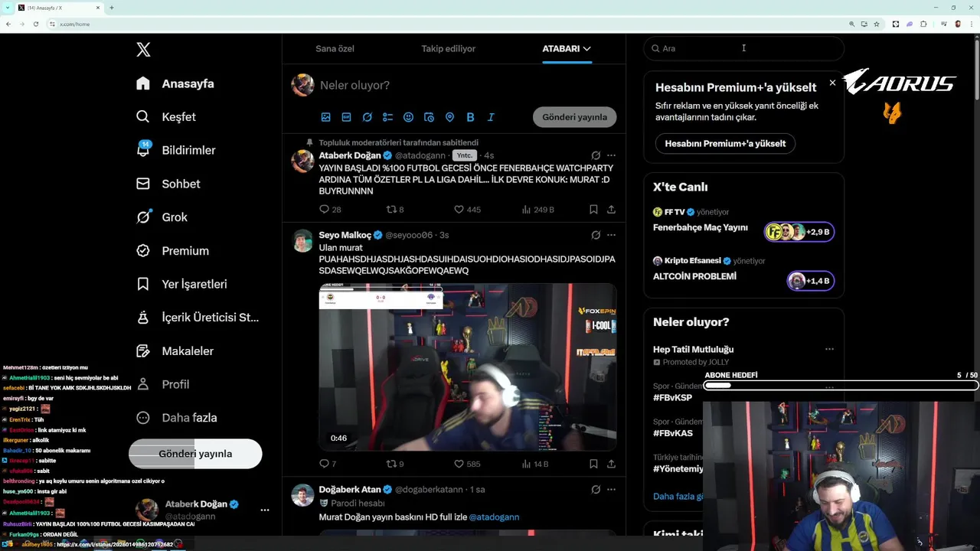
Task: Click Gönderi yayınla button in composer
Action: 575,117
